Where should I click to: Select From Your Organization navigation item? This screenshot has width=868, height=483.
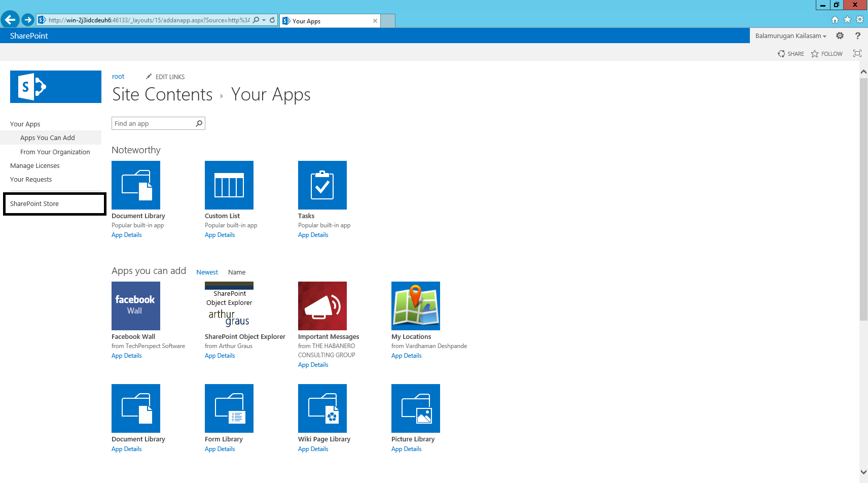(x=55, y=152)
